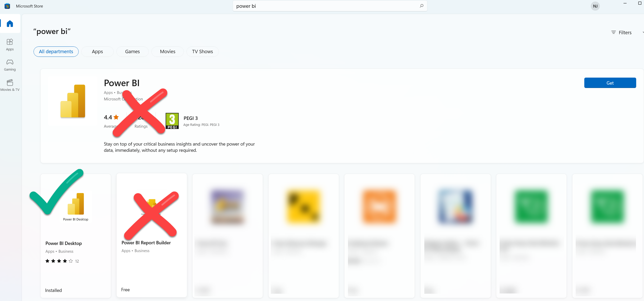This screenshot has height=301, width=644.
Task: Open the Power BI title link
Action: (x=122, y=83)
